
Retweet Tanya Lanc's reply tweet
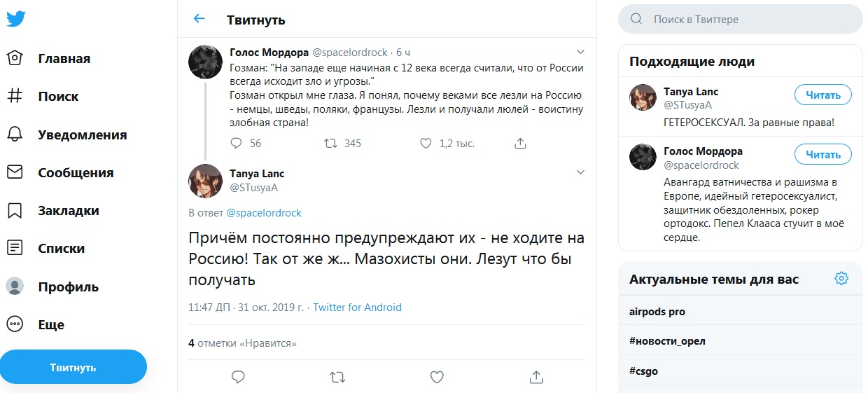(337, 377)
